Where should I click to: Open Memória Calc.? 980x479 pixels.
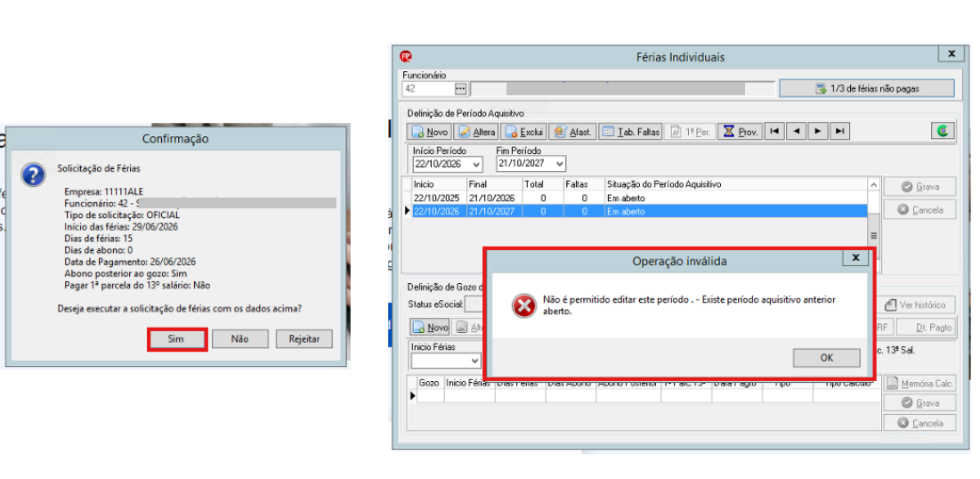click(919, 383)
